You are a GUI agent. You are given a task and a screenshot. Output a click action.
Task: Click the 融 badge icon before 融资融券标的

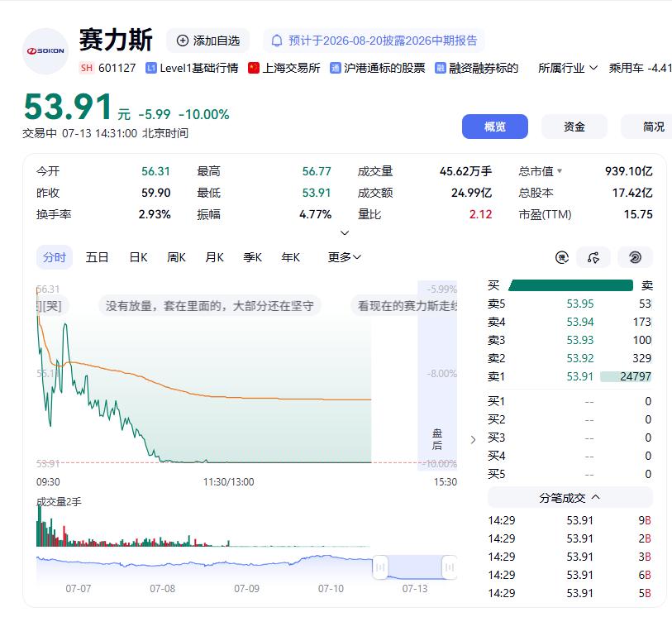click(440, 68)
